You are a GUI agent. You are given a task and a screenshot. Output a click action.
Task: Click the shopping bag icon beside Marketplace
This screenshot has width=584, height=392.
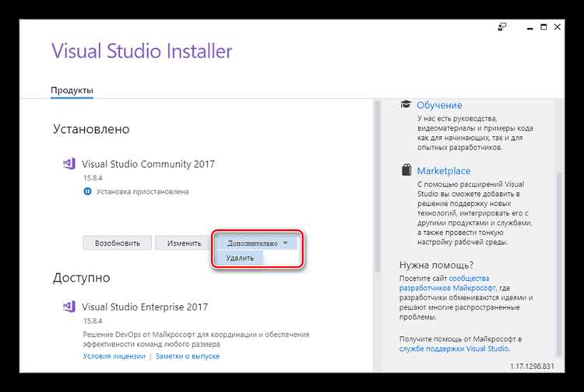[406, 170]
